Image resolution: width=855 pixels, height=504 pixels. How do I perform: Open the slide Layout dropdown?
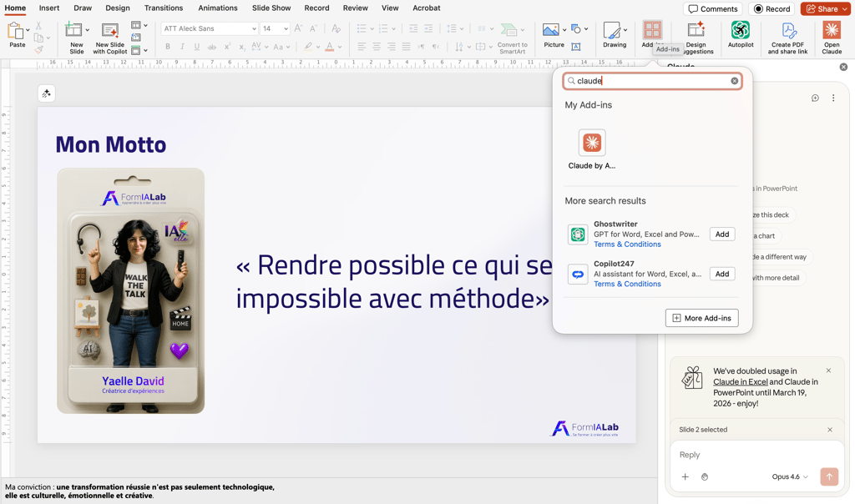click(139, 25)
